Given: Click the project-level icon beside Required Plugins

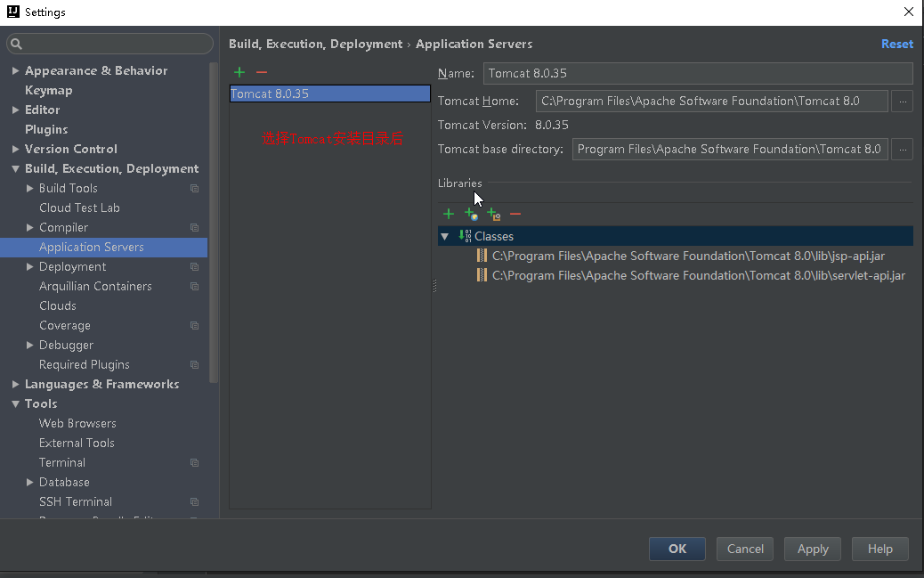Looking at the screenshot, I should (194, 364).
